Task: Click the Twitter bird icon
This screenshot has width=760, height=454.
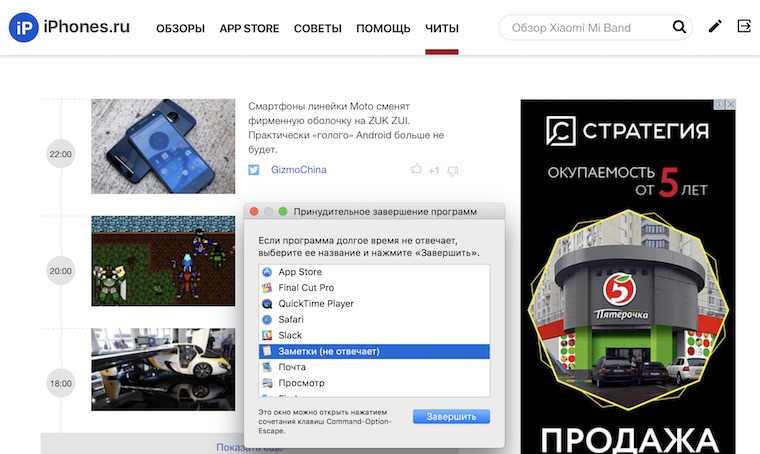Action: pos(253,170)
